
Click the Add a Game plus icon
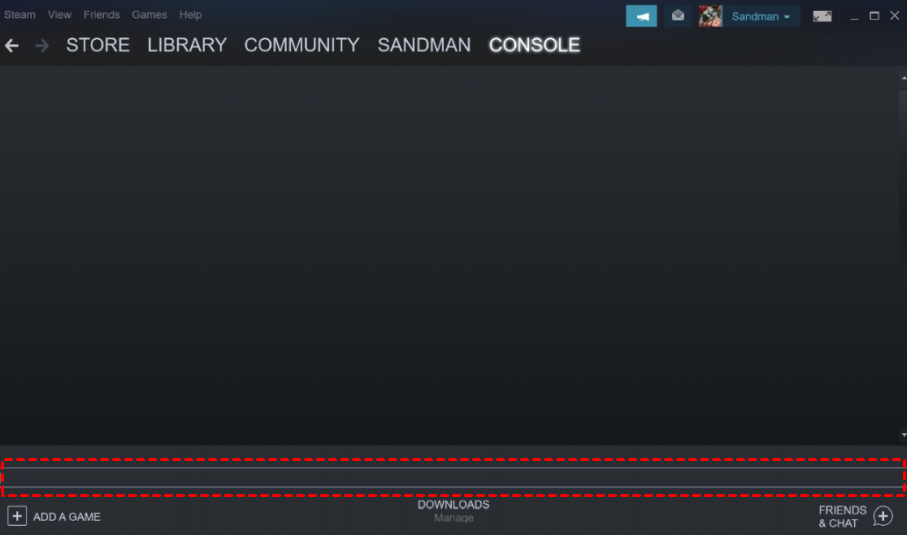[17, 516]
